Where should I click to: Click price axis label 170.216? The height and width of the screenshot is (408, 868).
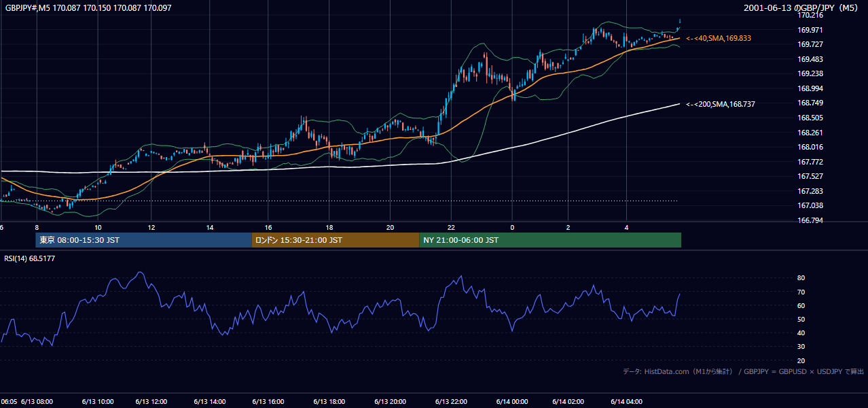(810, 15)
